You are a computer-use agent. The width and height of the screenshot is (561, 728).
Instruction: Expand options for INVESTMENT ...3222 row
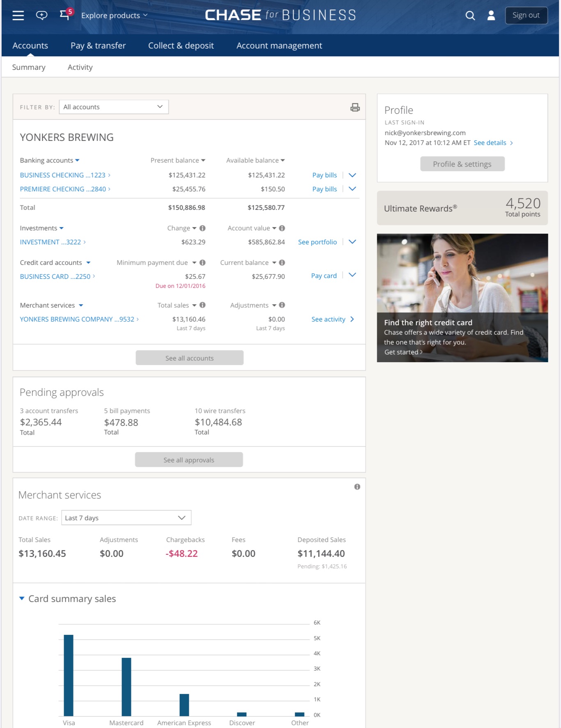[x=352, y=242]
